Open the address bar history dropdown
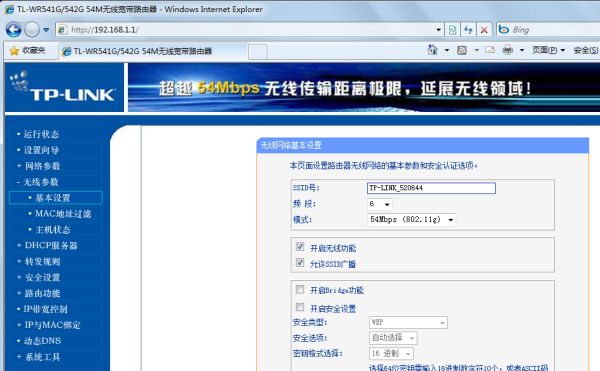The width and height of the screenshot is (600, 371). click(x=439, y=30)
